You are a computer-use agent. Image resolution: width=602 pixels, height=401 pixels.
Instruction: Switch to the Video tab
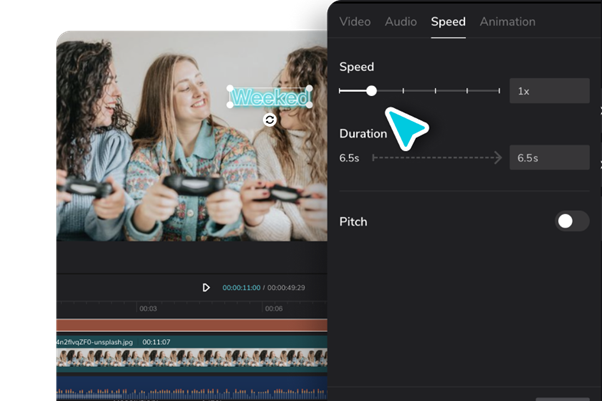point(355,22)
